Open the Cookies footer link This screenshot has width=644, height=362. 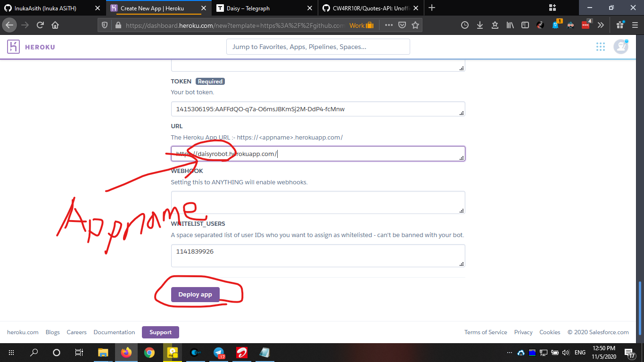(550, 332)
